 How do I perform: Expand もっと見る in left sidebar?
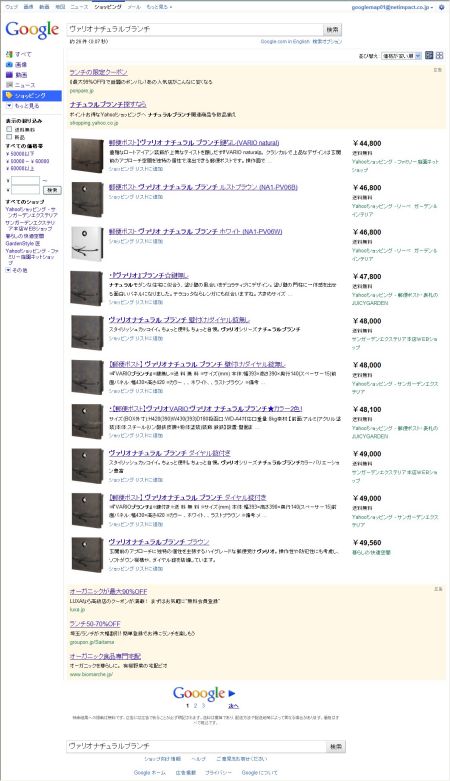[x=23, y=106]
